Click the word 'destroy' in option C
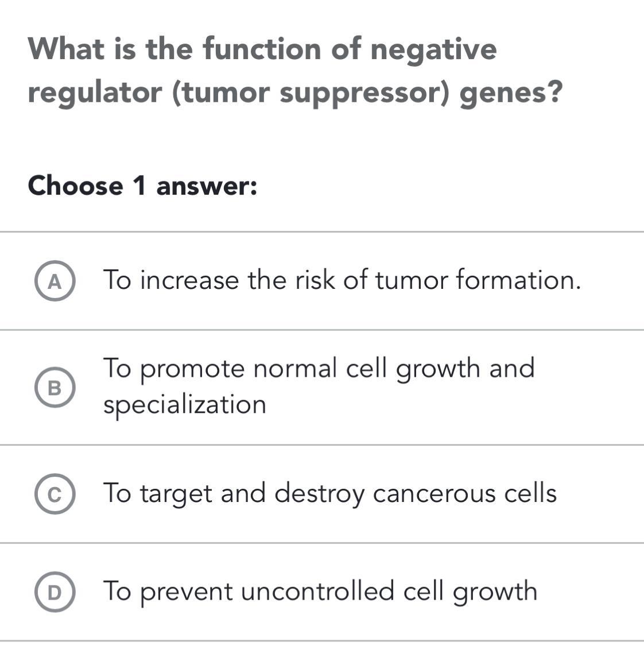This screenshot has width=644, height=645. pos(319,493)
